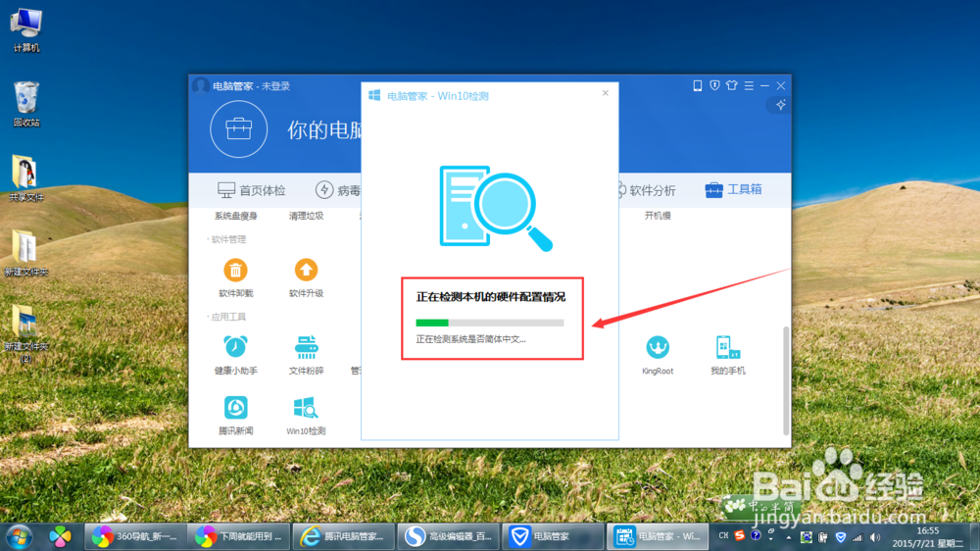Click the user avatar next to 未登录
This screenshot has height=551, width=980.
coord(201,85)
